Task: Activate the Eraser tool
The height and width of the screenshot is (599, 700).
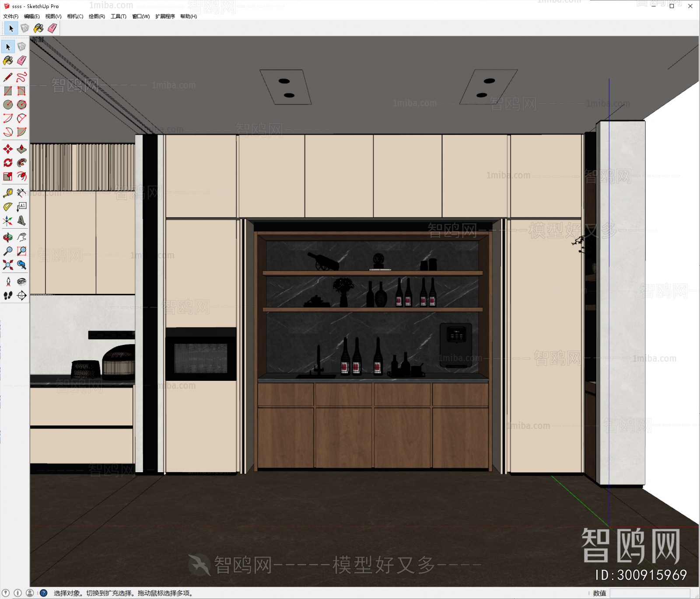Action: (21, 61)
